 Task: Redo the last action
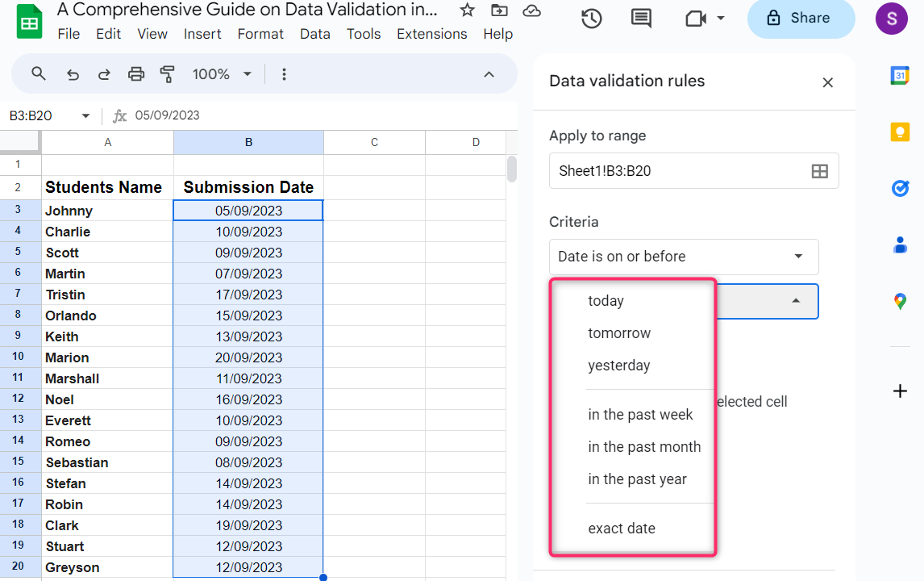coord(103,73)
